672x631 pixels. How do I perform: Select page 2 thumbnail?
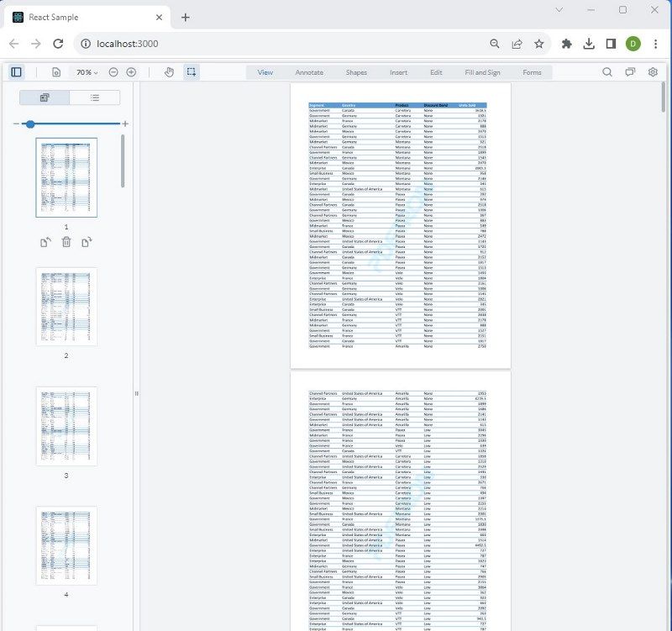click(66, 307)
